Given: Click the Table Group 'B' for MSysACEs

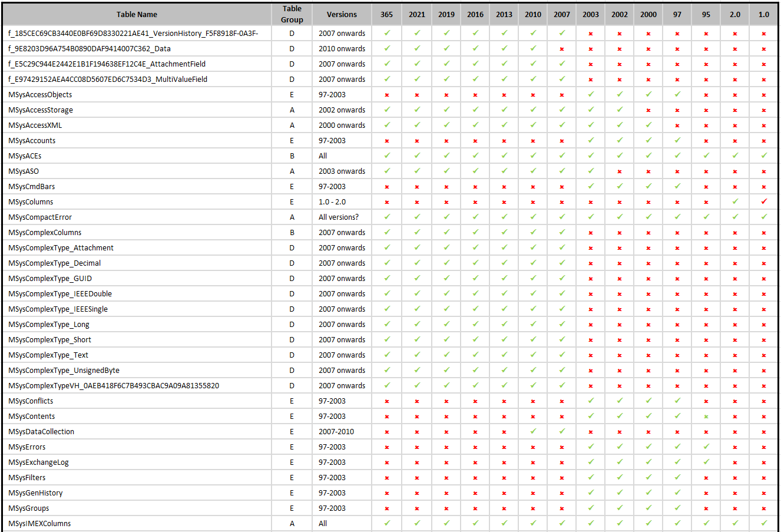Looking at the screenshot, I should [292, 156].
